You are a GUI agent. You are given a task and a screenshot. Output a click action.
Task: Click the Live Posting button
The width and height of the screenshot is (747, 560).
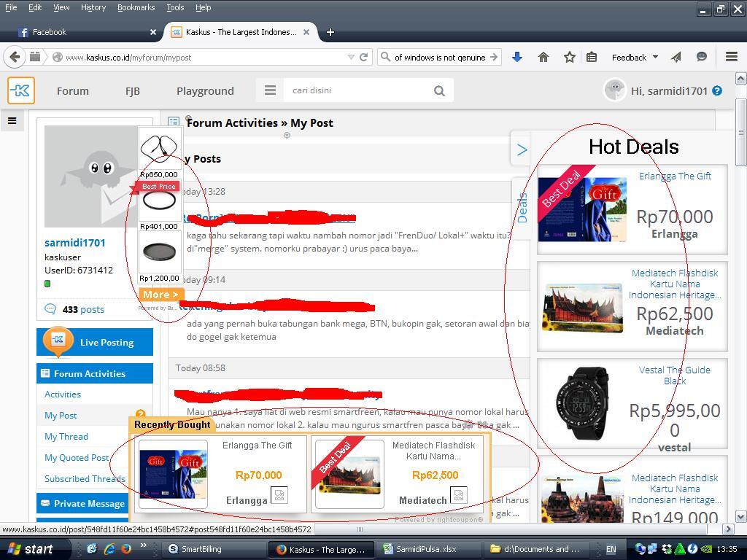(x=95, y=342)
